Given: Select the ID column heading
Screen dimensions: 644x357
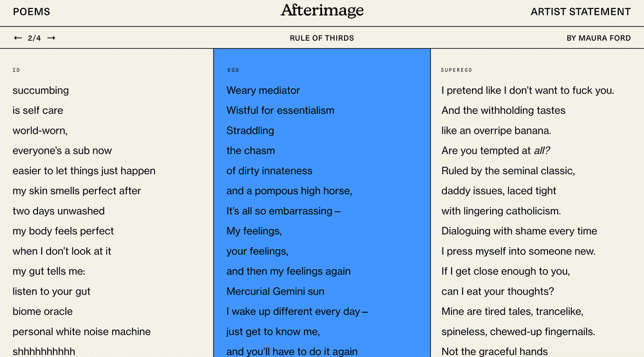Looking at the screenshot, I should point(16,69).
